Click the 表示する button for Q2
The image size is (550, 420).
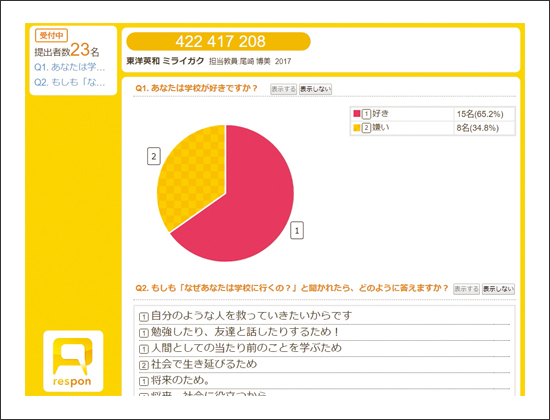click(466, 289)
